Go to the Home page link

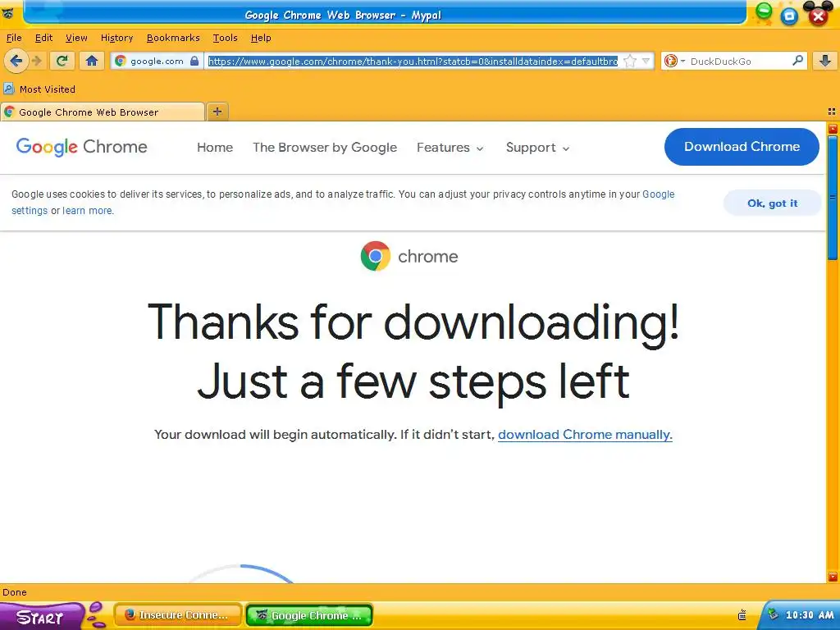pos(215,148)
